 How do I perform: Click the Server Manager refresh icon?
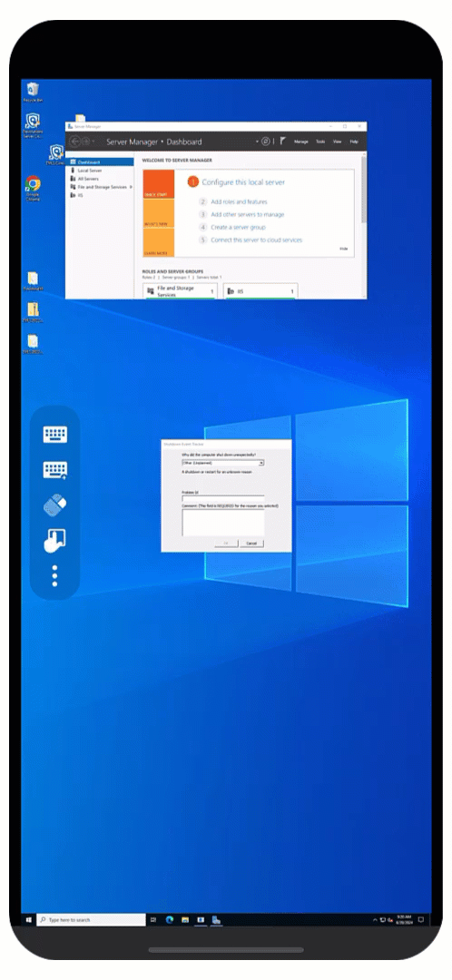pyautogui.click(x=265, y=142)
